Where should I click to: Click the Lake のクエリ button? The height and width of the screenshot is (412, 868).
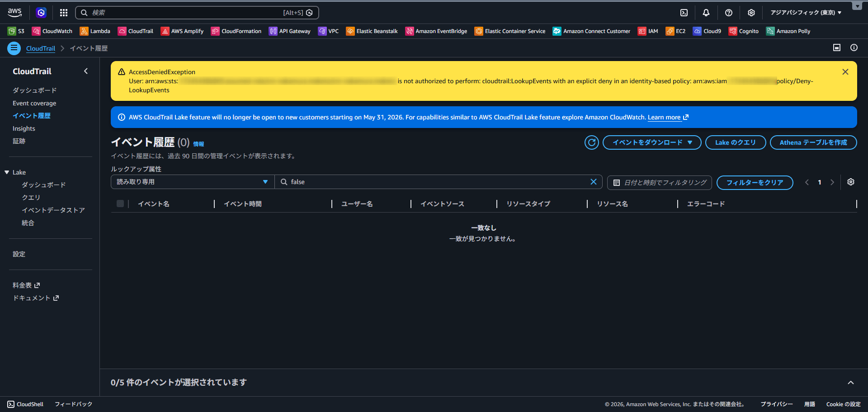[736, 142]
